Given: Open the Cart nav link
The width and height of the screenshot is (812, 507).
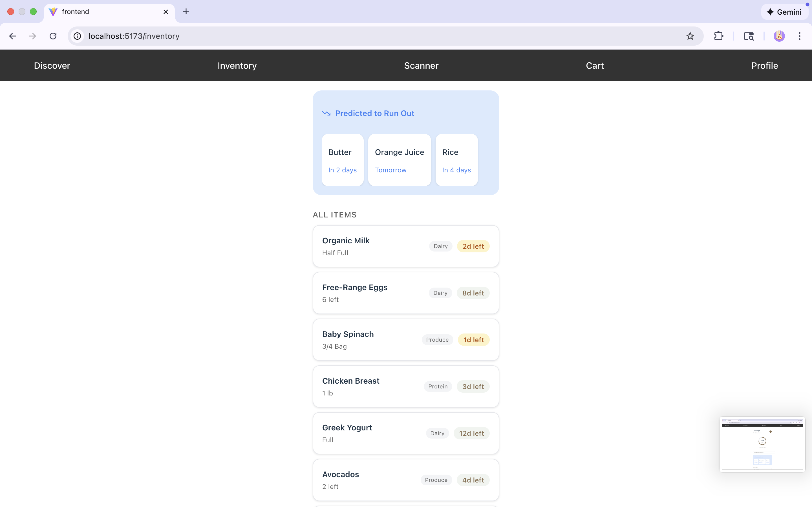Looking at the screenshot, I should [595, 65].
